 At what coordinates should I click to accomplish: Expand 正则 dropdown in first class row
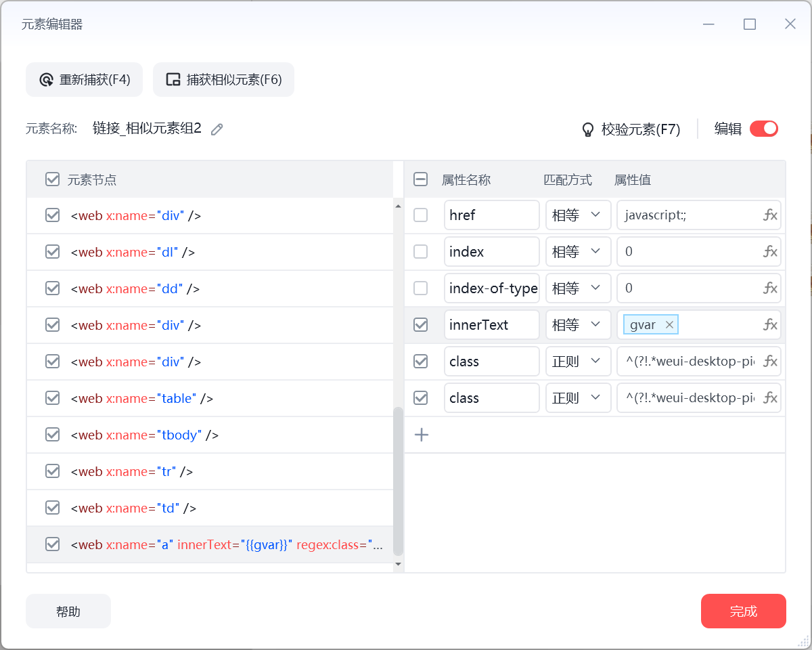click(577, 362)
